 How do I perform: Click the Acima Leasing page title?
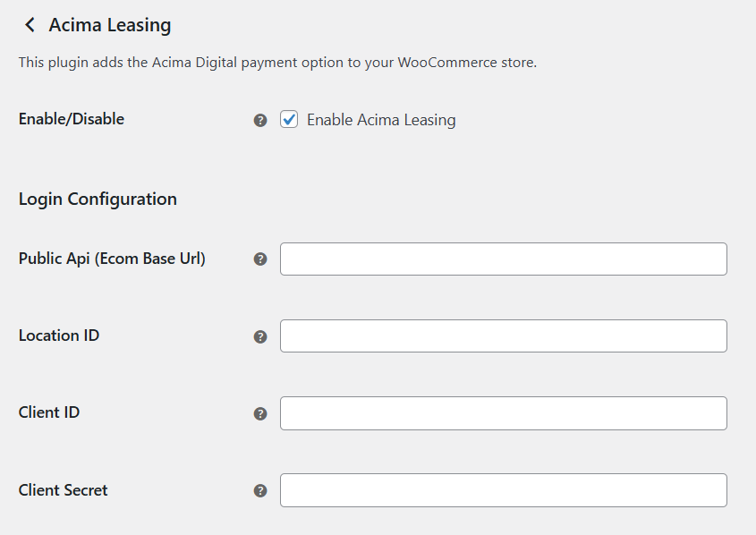(110, 25)
